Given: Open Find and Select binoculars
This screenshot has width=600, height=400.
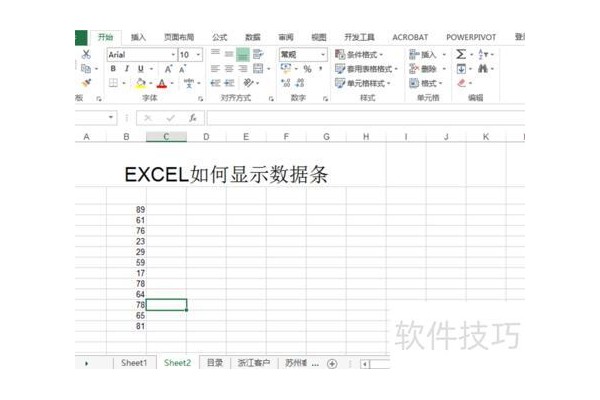Looking at the screenshot, I should point(483,69).
